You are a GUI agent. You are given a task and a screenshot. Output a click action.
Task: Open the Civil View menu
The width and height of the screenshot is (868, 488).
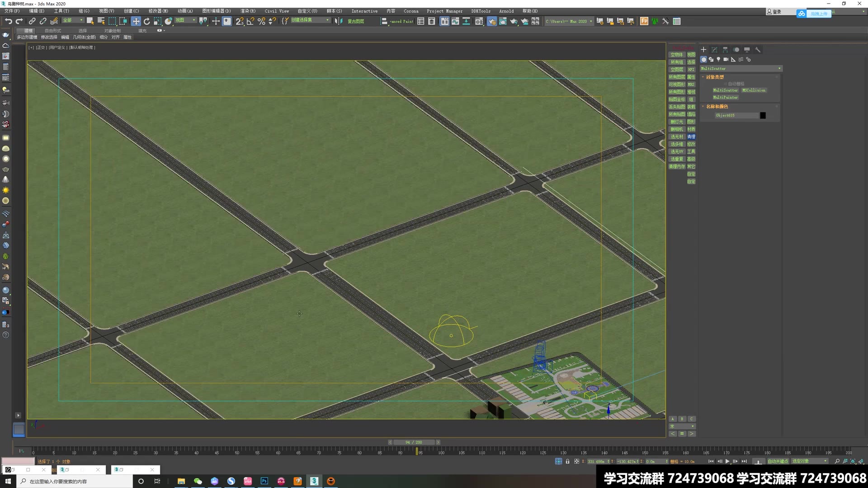click(276, 11)
